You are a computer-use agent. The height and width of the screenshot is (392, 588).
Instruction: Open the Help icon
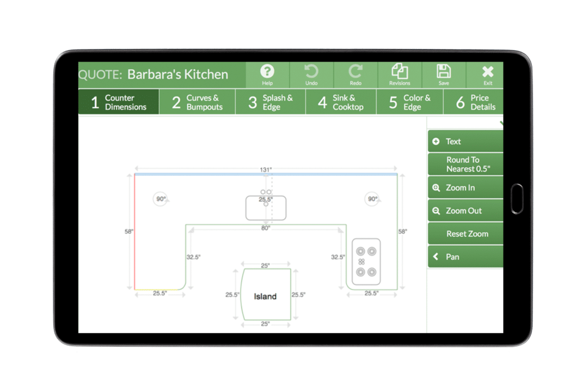coord(267,75)
